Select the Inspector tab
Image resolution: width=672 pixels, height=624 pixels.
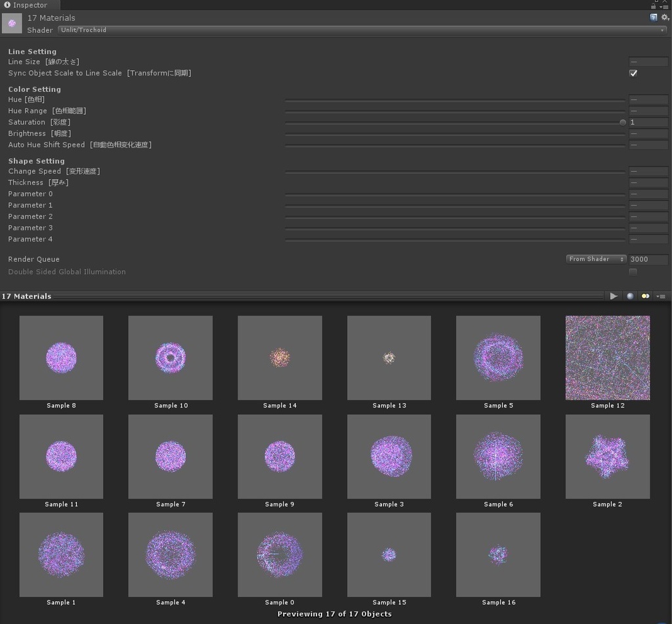(30, 5)
